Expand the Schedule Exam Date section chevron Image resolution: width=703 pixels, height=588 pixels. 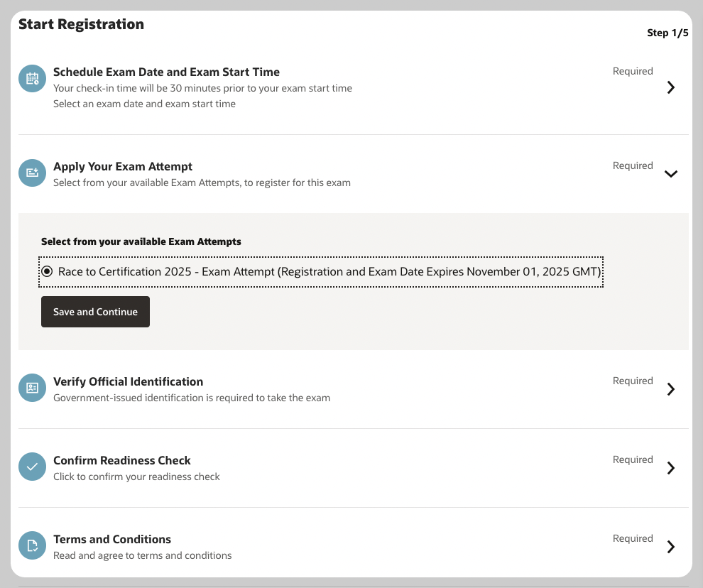point(671,87)
